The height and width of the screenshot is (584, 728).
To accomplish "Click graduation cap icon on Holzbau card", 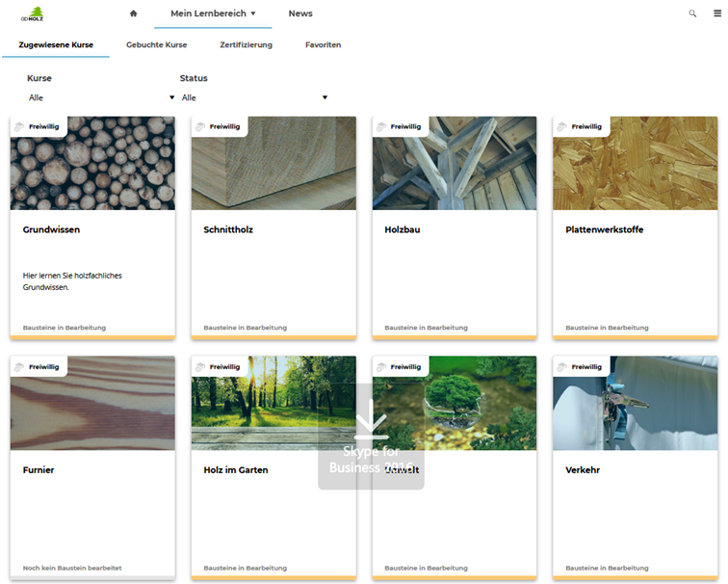I will 381,126.
